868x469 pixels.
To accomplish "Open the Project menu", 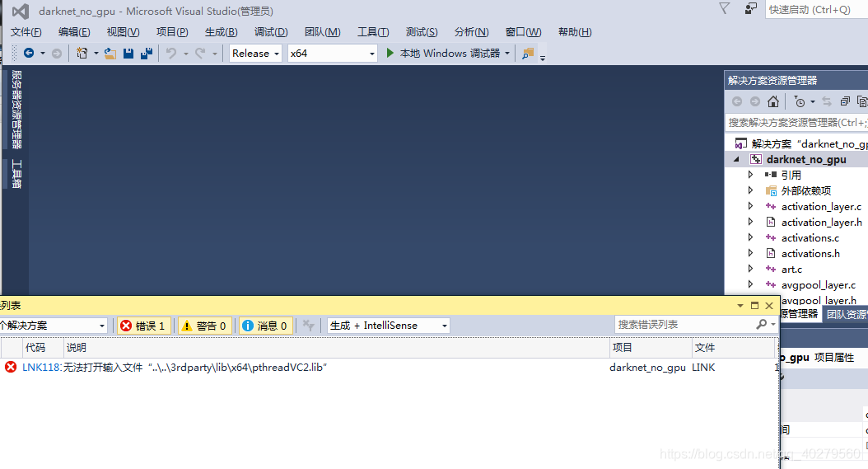I will click(172, 32).
